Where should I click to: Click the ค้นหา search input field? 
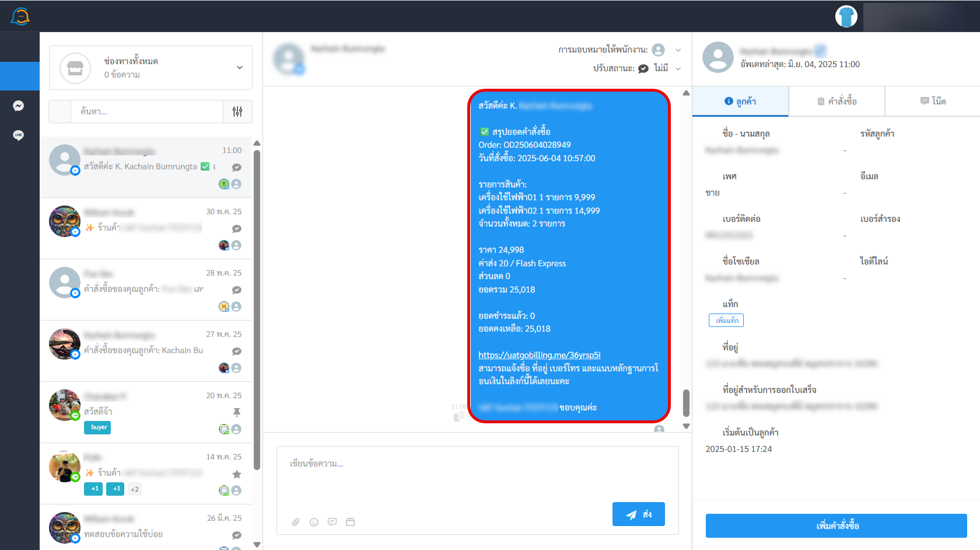pos(147,112)
